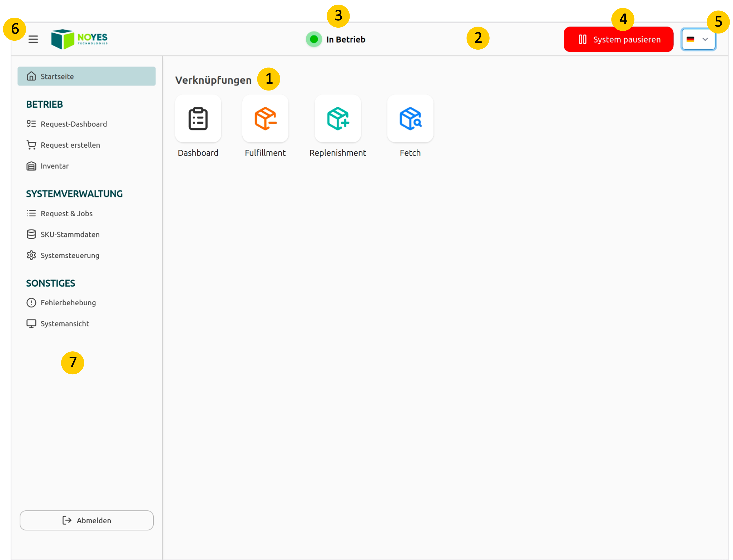Toggle the hamburger menu icon
733x560 pixels.
[33, 39]
